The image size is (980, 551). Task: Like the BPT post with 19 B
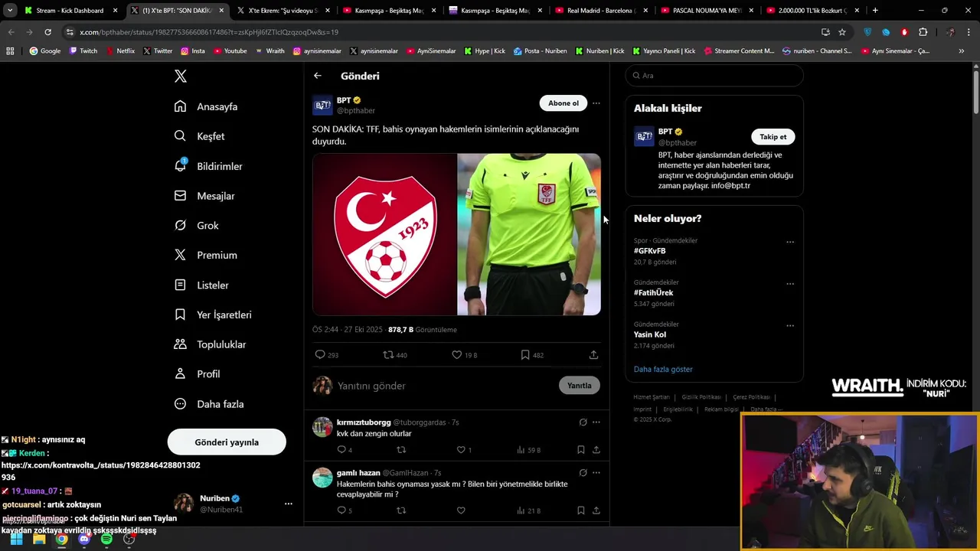(464, 355)
